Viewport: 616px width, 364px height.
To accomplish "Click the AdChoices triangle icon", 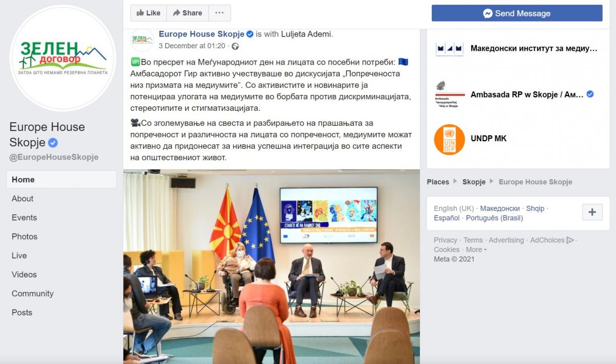I will (570, 240).
